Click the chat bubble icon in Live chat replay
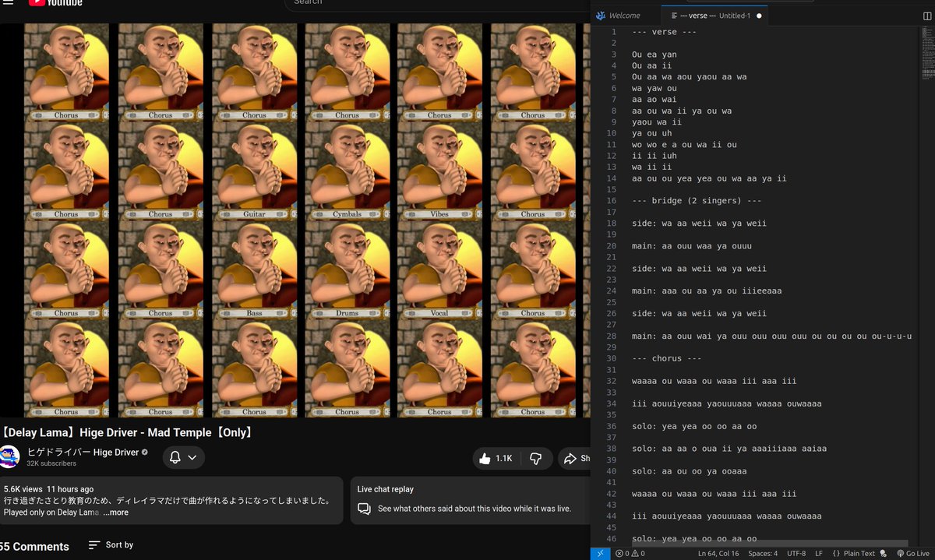This screenshot has width=935, height=560. [x=364, y=509]
